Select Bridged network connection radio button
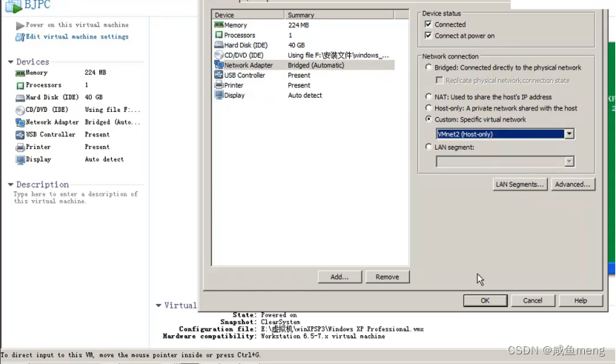Screen dimensions: 616x364 428,67
